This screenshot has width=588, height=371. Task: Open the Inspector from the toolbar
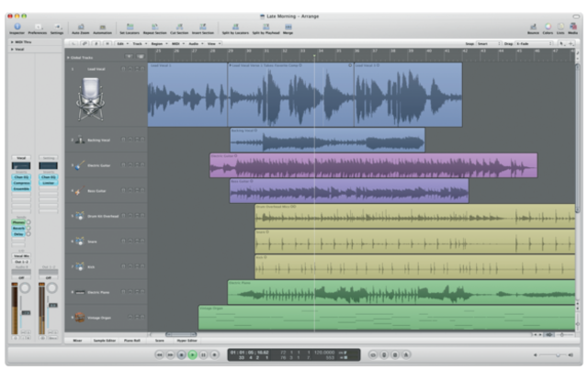tap(17, 27)
